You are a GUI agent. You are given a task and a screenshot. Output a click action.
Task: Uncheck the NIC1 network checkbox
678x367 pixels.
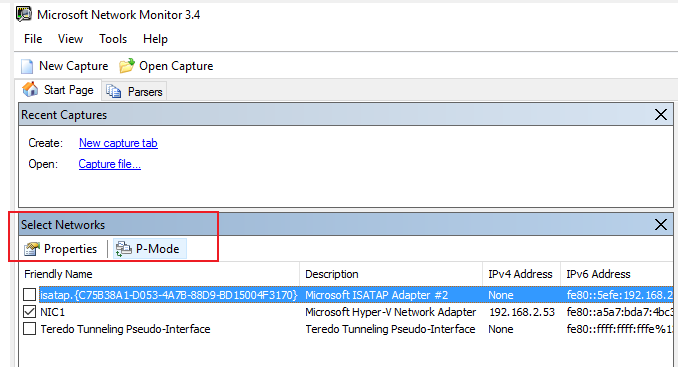click(x=29, y=312)
